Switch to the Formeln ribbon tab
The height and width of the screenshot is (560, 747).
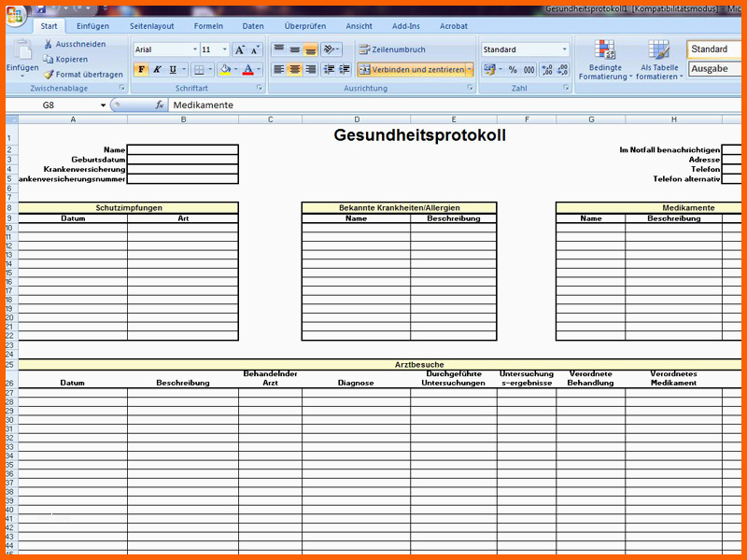pos(208,26)
